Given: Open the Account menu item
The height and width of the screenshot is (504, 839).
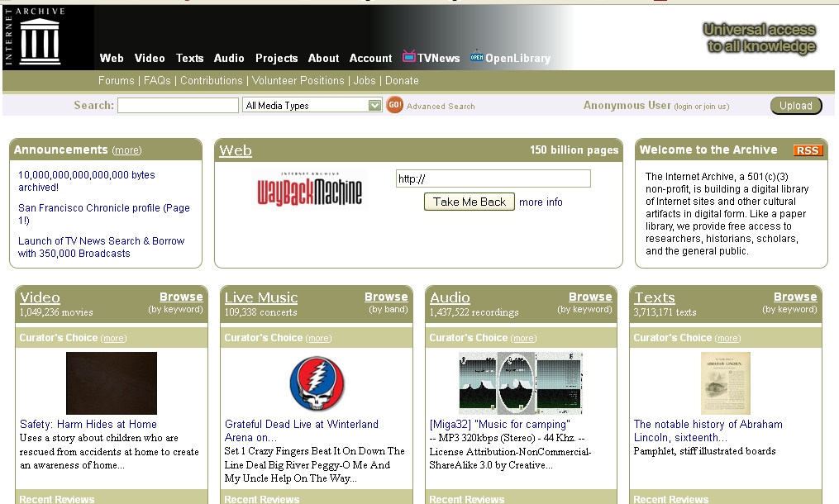Looking at the screenshot, I should click(370, 59).
